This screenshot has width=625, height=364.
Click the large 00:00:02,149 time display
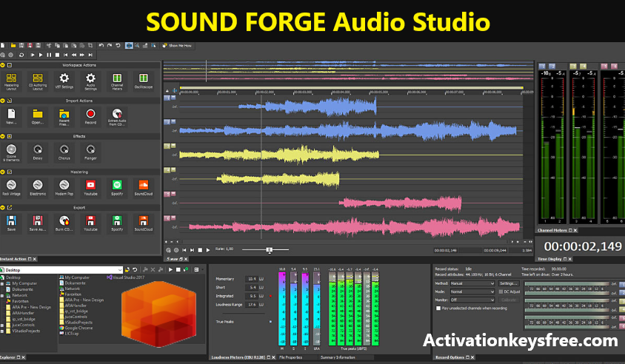tap(582, 246)
